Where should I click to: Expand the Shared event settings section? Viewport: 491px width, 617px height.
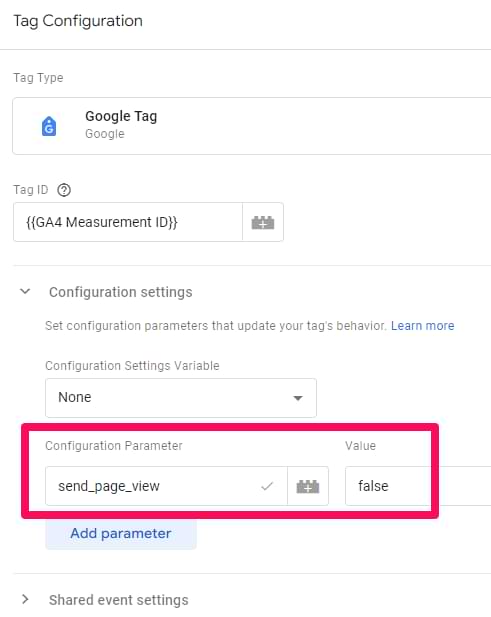coord(25,599)
